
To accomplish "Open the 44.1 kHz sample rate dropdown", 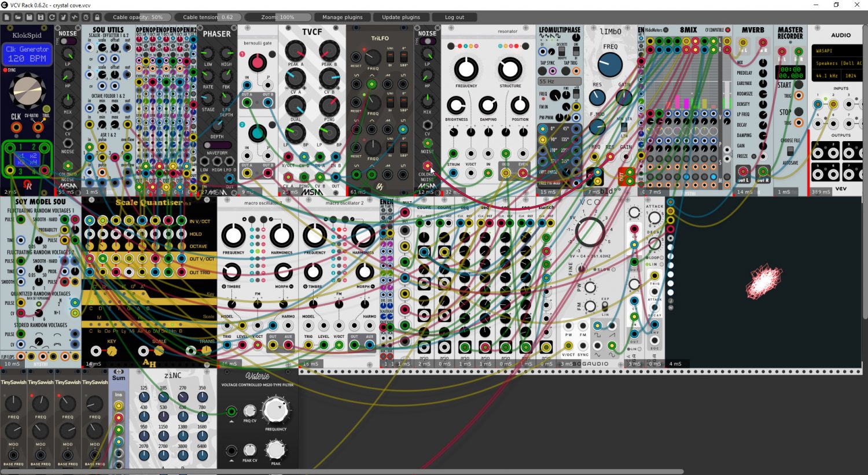I will tap(827, 76).
